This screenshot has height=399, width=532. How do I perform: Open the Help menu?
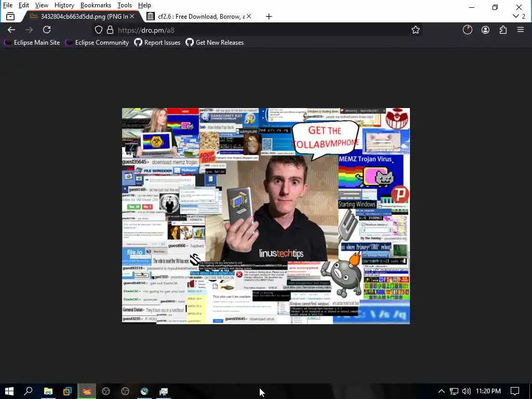point(144,5)
